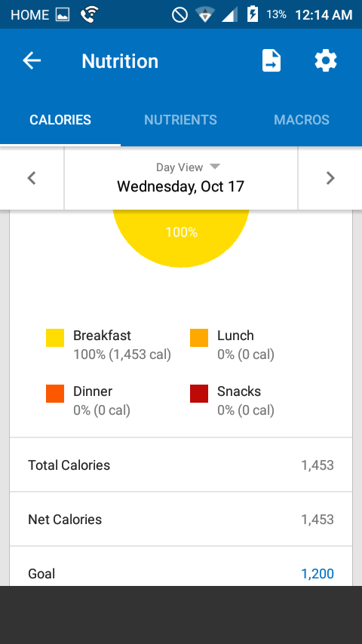Tap the yellow 100% pie chart

point(181,236)
